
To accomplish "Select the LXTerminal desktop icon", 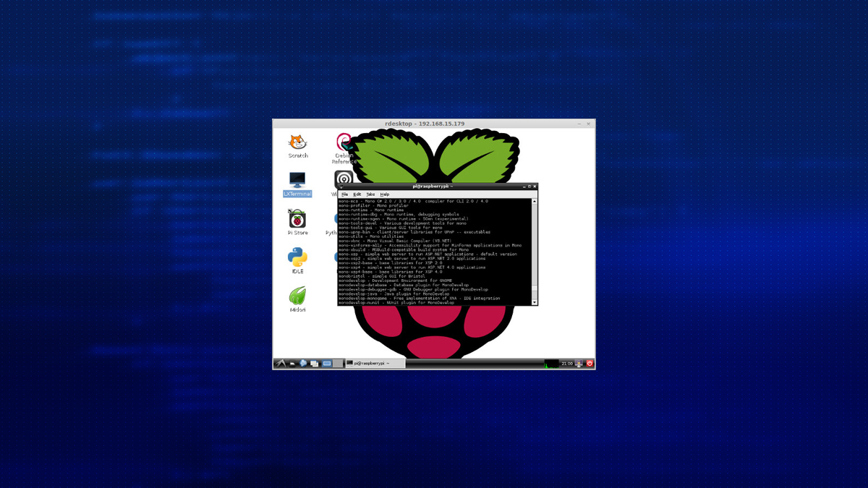I will click(x=297, y=184).
